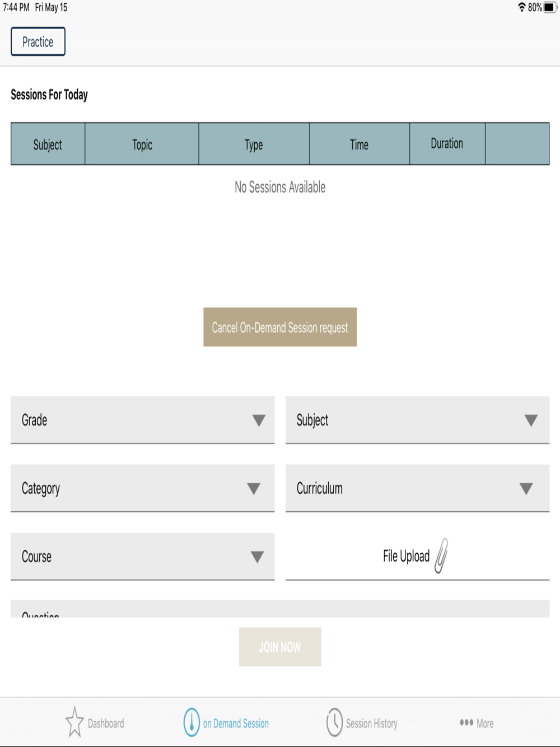
Task: Switch to the Session History tab
Action: (362, 723)
